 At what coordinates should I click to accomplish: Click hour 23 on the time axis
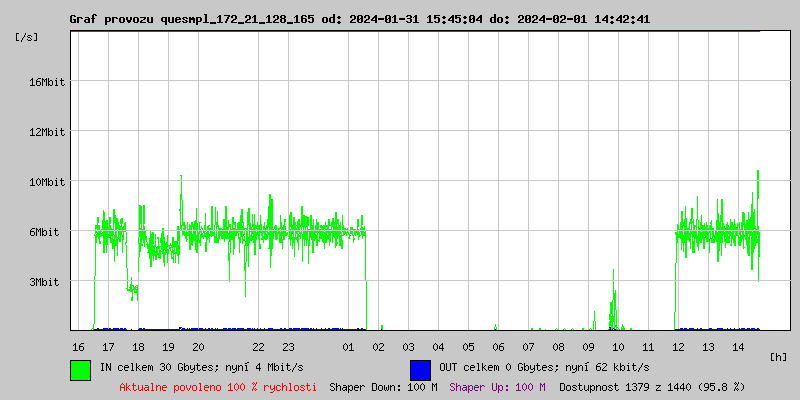(x=288, y=347)
